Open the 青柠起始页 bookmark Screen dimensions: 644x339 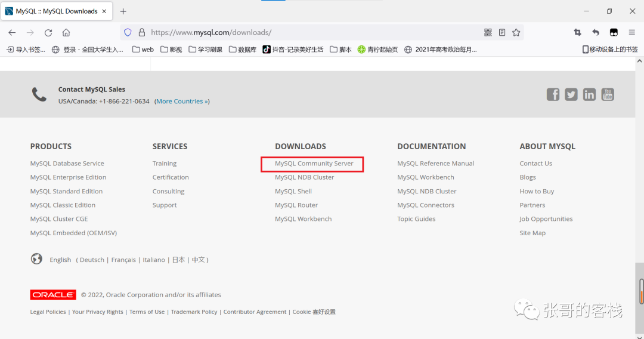coord(378,50)
